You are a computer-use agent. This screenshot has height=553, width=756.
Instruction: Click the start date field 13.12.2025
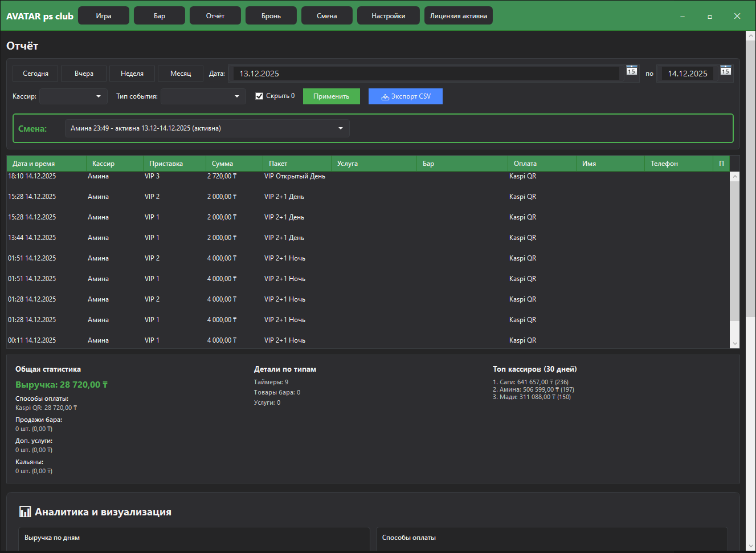pyautogui.click(x=426, y=74)
